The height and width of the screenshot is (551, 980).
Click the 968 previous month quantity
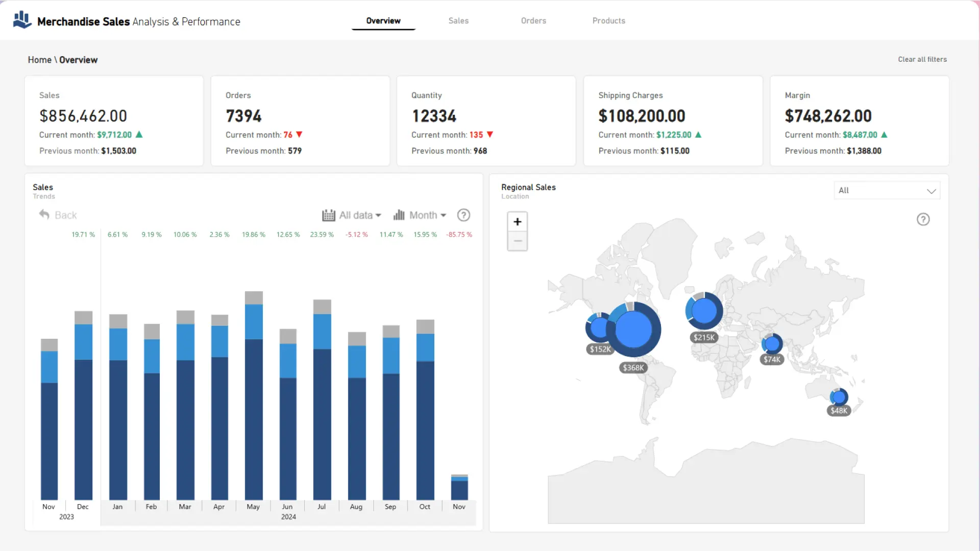click(x=480, y=151)
